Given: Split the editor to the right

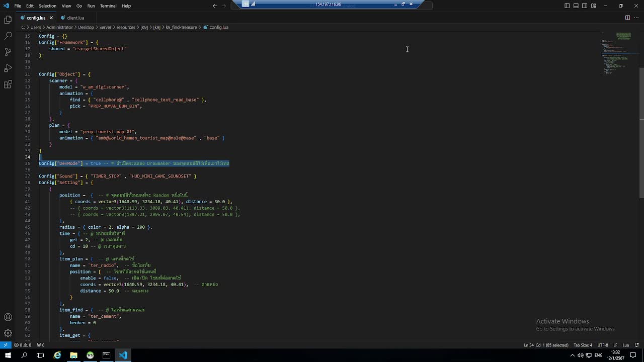Looking at the screenshot, I should pyautogui.click(x=627, y=18).
